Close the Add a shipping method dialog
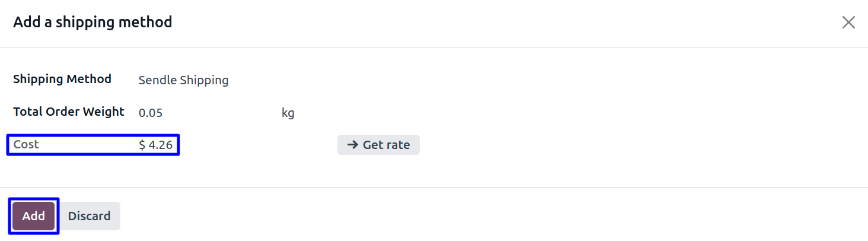 [848, 23]
